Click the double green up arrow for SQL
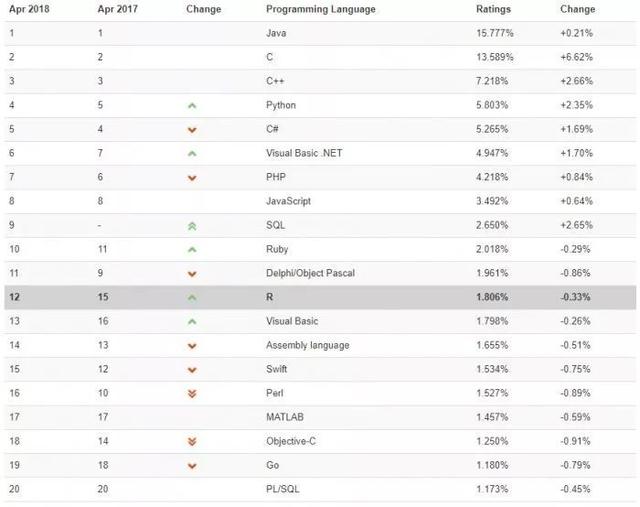This screenshot has width=640, height=507. (192, 225)
